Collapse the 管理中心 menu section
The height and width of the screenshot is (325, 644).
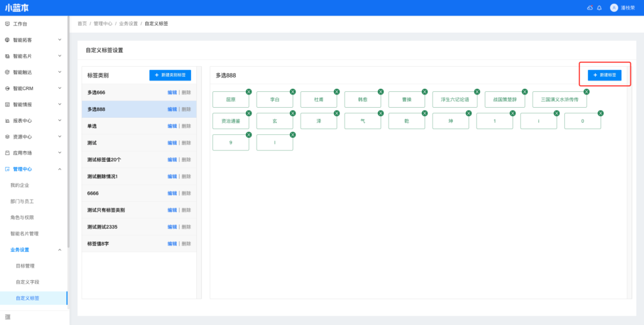tap(59, 169)
